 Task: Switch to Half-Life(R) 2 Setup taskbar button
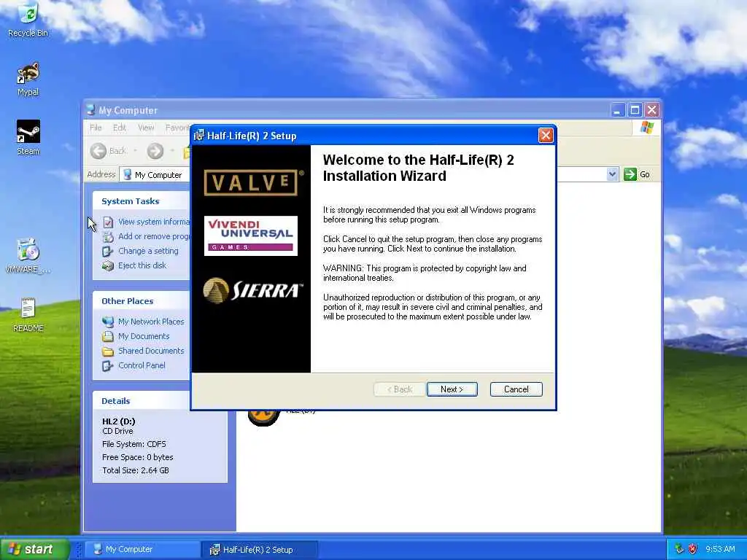260,550
